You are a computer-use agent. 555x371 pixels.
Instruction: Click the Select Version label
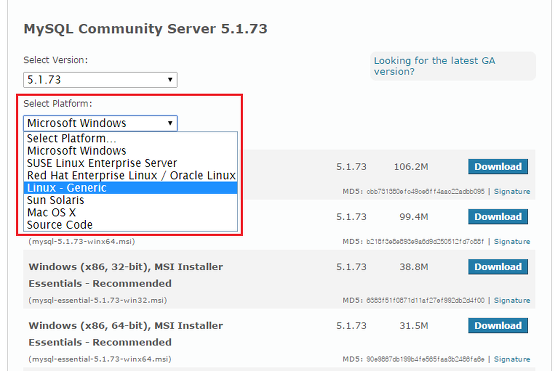56,60
